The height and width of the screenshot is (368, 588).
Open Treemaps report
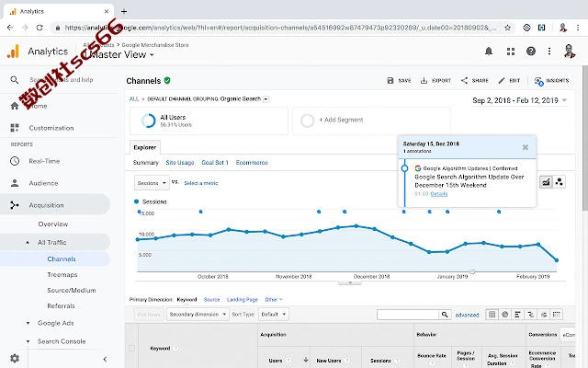tap(62, 275)
